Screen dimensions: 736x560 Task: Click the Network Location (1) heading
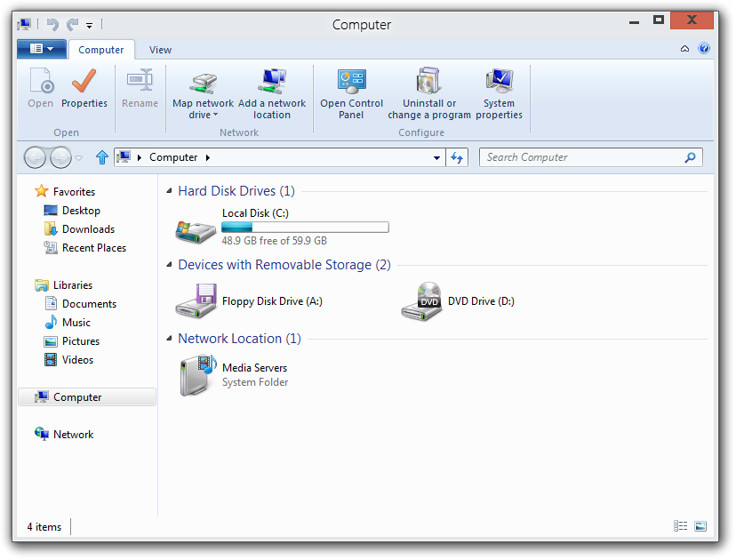[239, 339]
